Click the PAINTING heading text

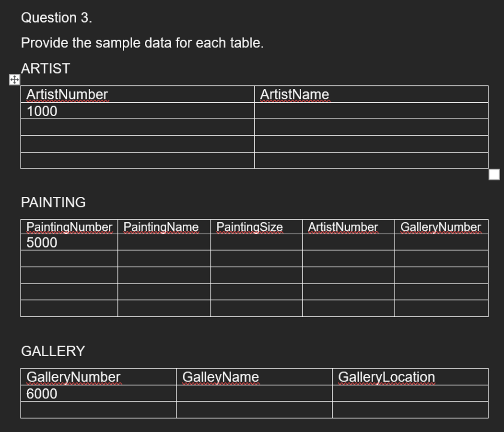(53, 203)
